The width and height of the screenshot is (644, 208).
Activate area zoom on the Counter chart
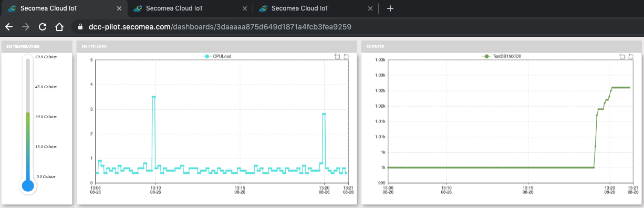(x=622, y=56)
